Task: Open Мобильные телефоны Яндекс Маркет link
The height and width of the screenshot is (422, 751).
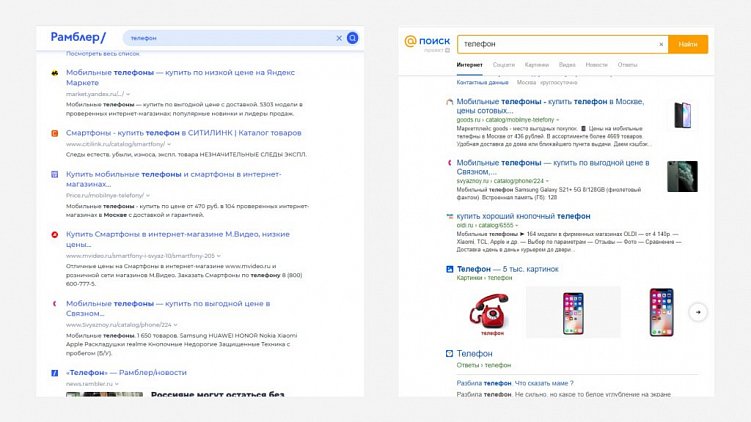Action: (x=180, y=78)
